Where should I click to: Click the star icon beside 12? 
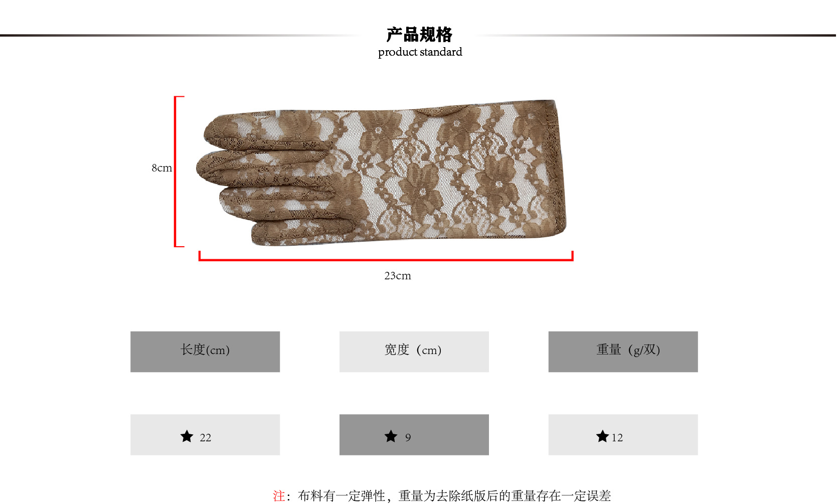[602, 436]
